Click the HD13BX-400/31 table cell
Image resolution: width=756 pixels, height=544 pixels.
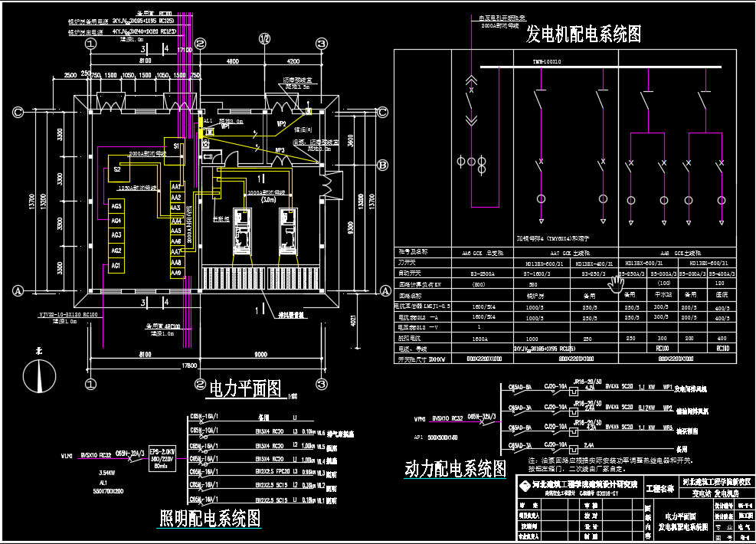tap(594, 264)
